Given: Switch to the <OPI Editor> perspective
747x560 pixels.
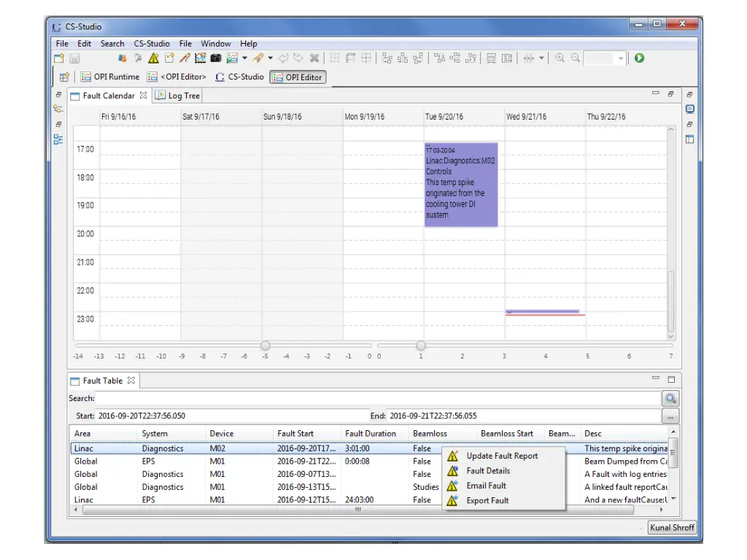Looking at the screenshot, I should 177,77.
